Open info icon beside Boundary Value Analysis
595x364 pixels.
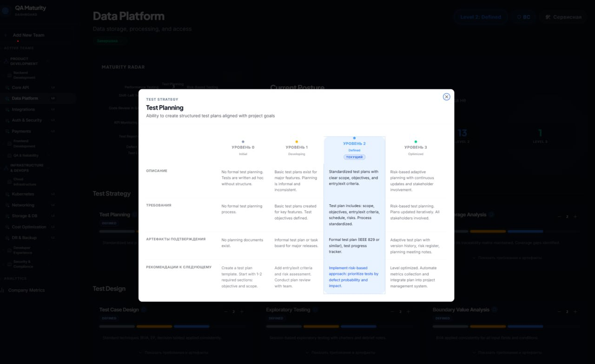pos(495,310)
